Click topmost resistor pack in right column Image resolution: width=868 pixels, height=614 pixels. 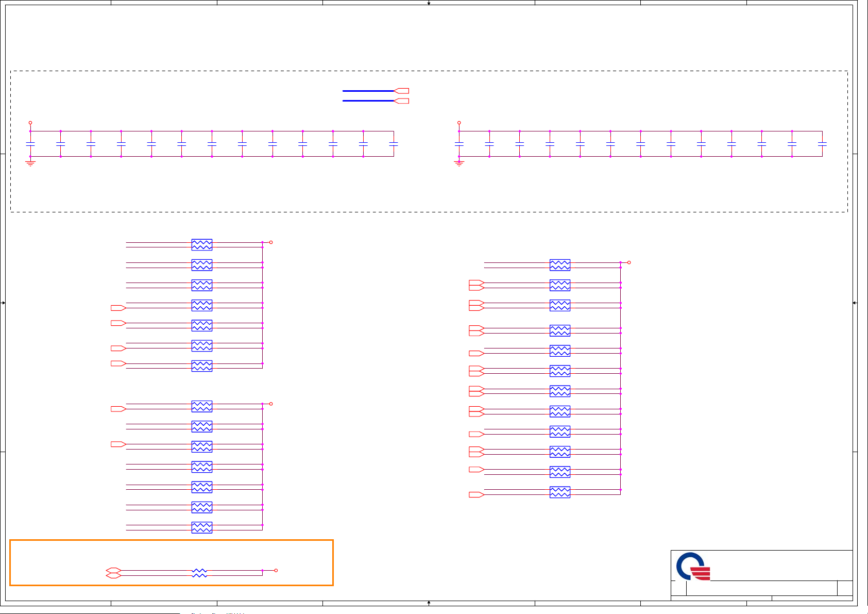(x=560, y=265)
